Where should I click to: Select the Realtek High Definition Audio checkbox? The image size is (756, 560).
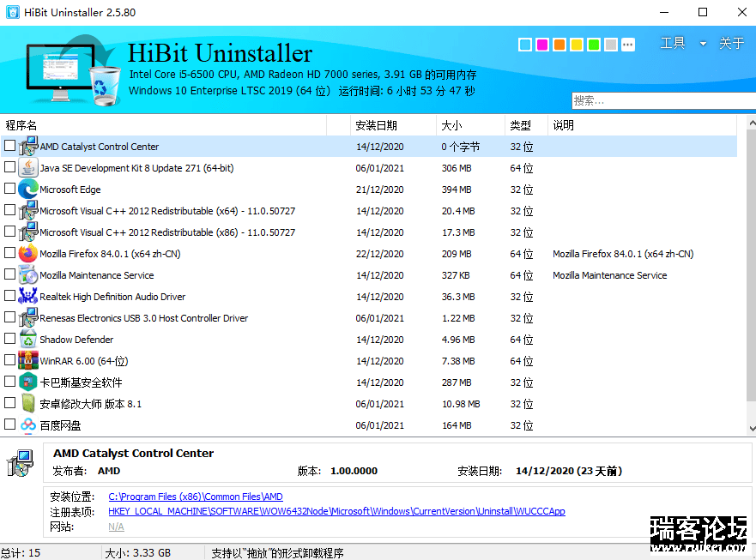point(9,296)
